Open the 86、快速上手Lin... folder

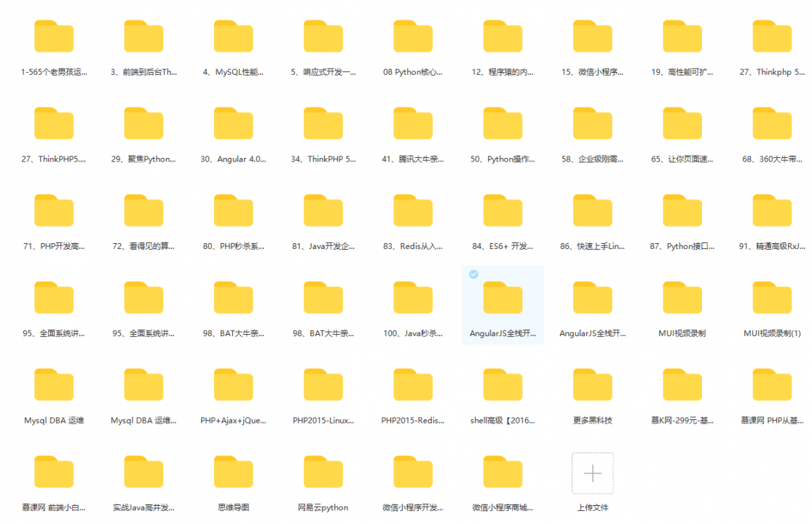click(x=592, y=210)
